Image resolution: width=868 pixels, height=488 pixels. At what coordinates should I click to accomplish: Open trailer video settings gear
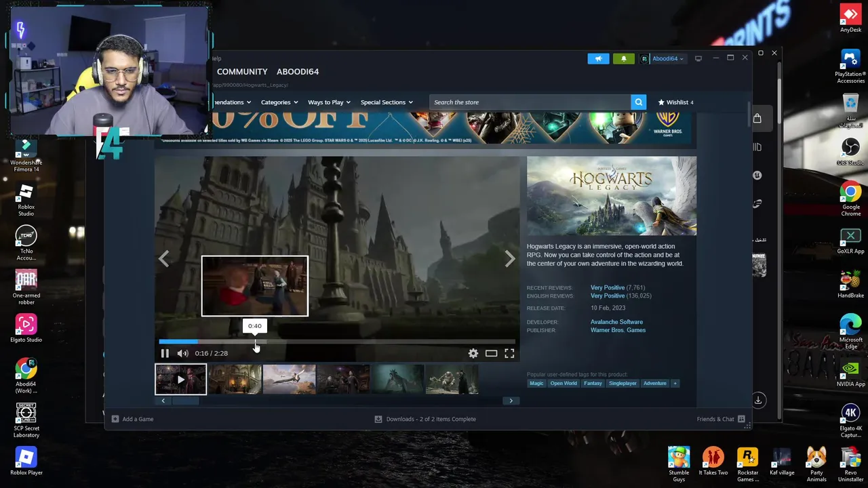pos(473,353)
